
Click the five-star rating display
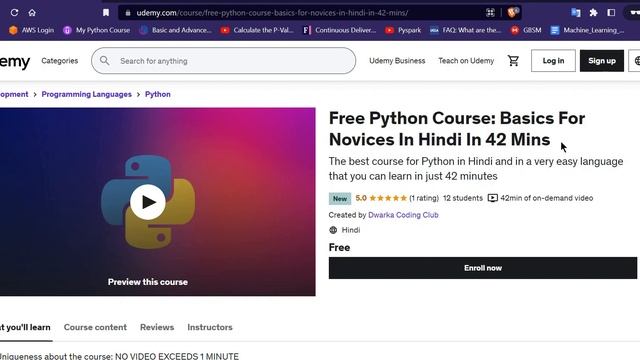[388, 198]
